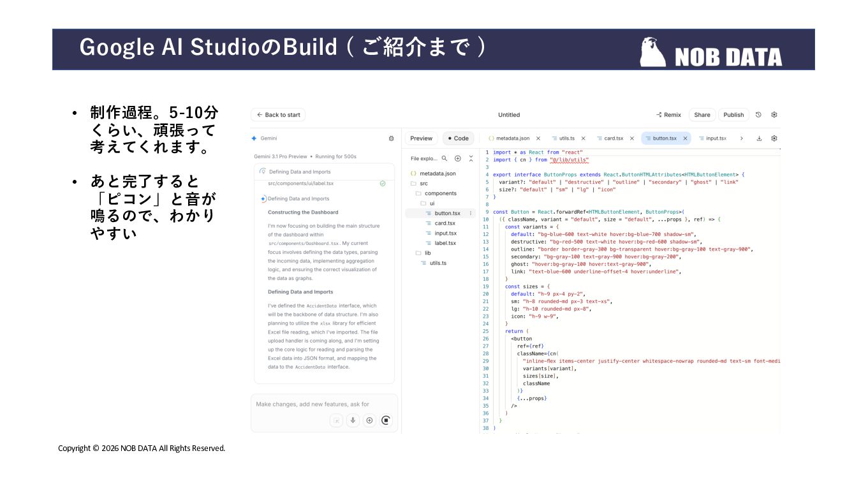Open settings gear next to history icon

click(x=774, y=115)
